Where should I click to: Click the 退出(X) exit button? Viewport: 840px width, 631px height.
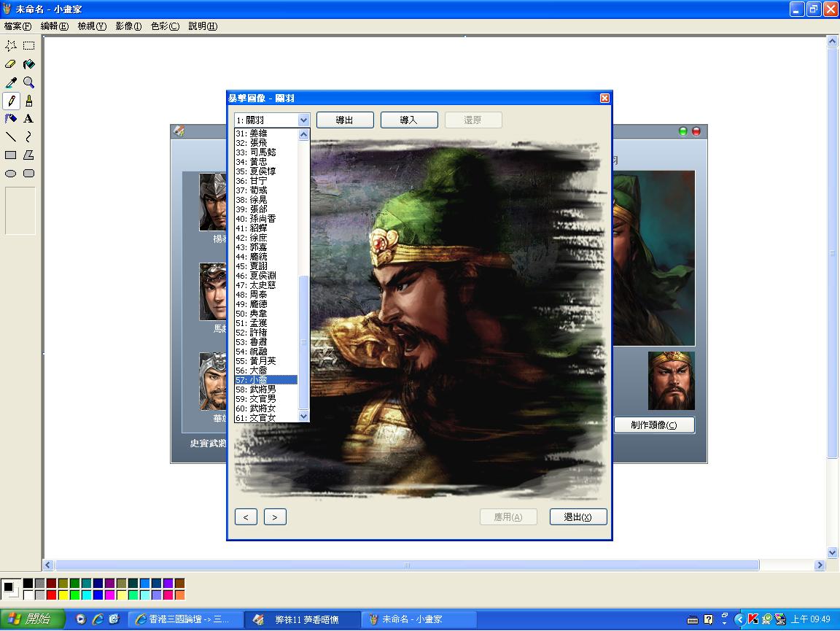[x=578, y=516]
